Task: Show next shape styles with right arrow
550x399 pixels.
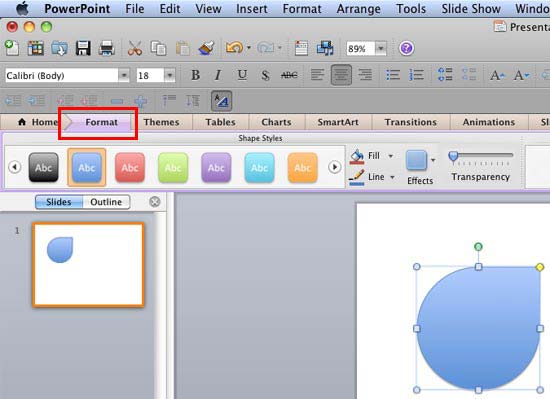Action: (x=334, y=167)
